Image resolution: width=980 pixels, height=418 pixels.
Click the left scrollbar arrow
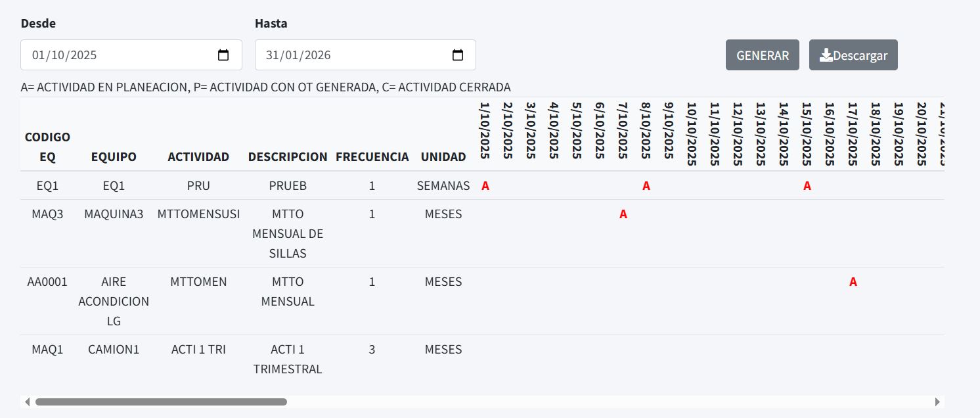27,402
